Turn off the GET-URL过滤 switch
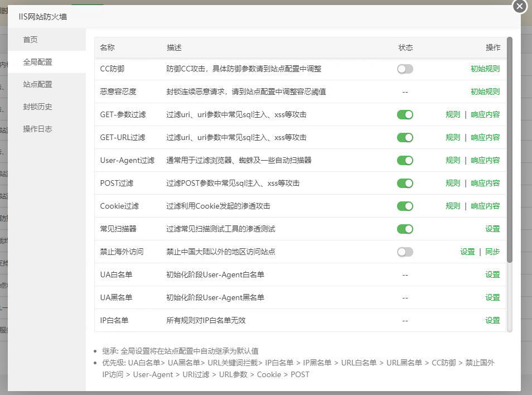 click(405, 137)
